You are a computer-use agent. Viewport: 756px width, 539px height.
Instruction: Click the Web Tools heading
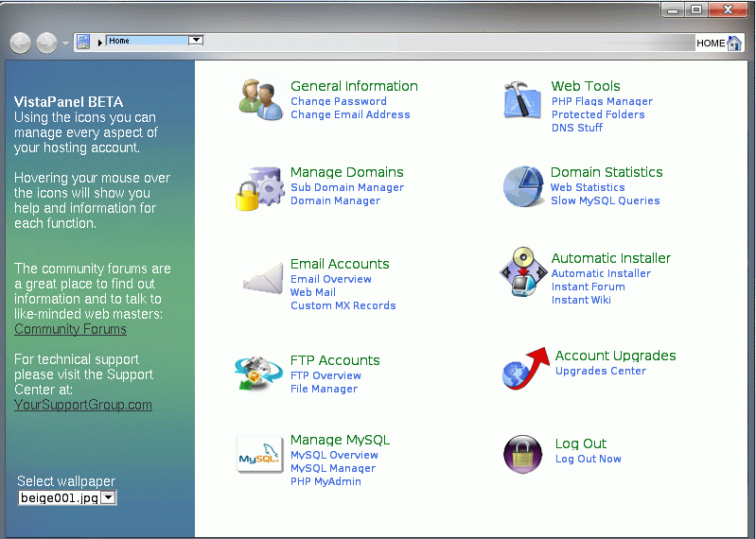tap(586, 86)
